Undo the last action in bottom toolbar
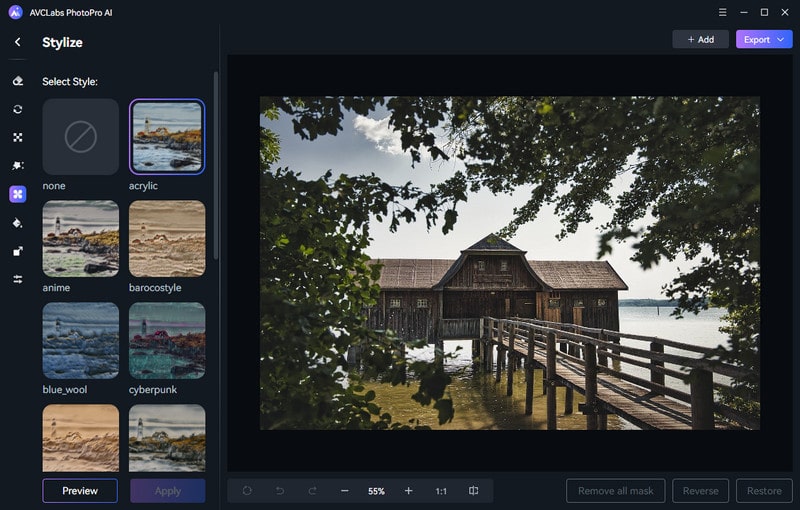This screenshot has width=800, height=510. pos(280,491)
